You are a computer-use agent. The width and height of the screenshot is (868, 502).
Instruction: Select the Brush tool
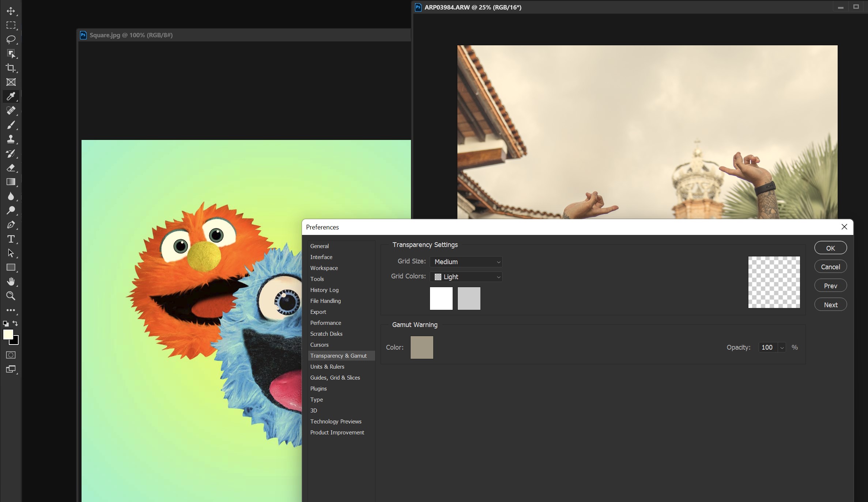pos(11,125)
